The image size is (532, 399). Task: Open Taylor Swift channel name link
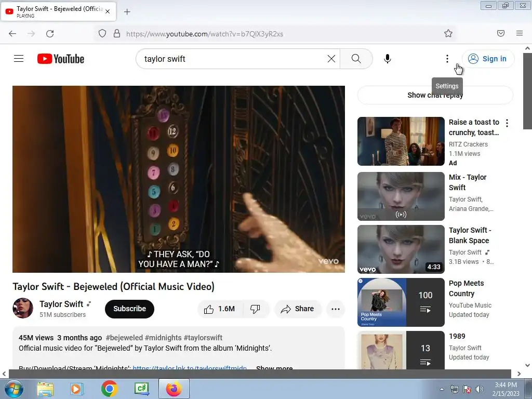[x=61, y=304]
